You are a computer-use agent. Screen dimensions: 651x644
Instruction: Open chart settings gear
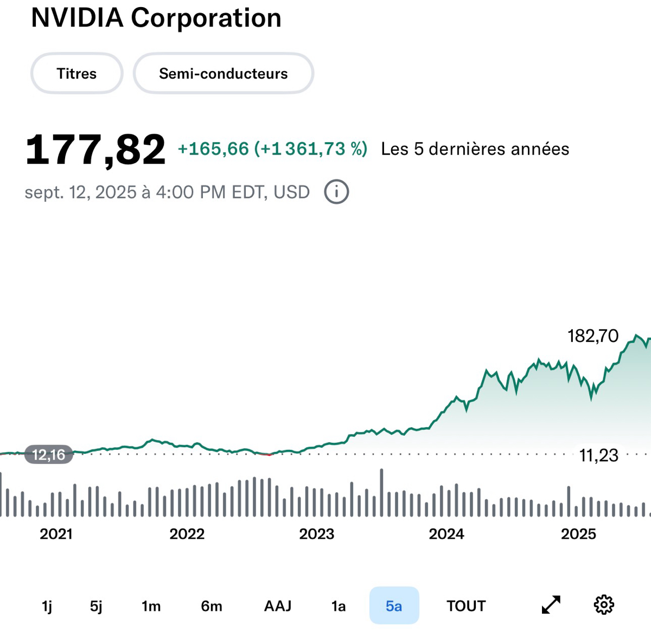pos(604,605)
